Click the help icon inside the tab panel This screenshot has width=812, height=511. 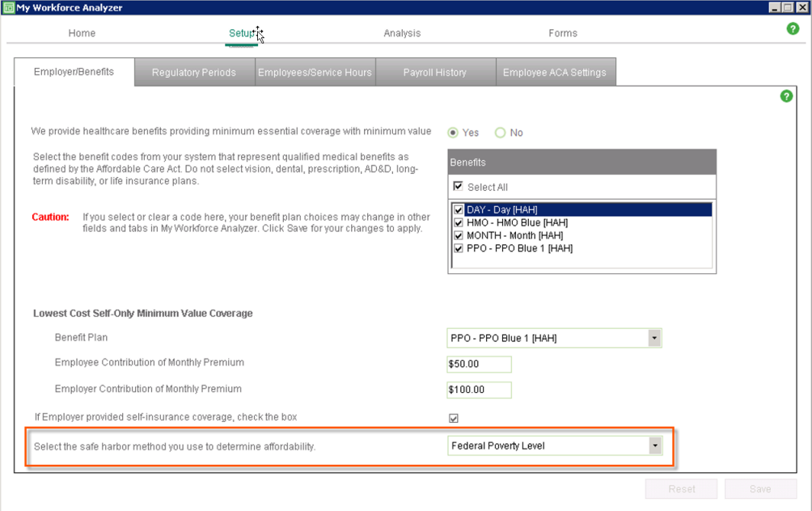pos(786,96)
